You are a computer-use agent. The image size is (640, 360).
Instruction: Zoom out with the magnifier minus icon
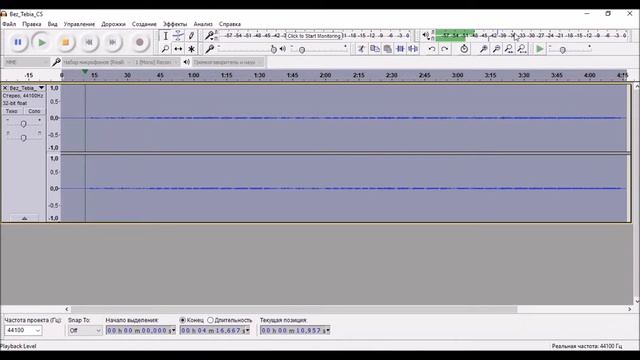coord(496,49)
